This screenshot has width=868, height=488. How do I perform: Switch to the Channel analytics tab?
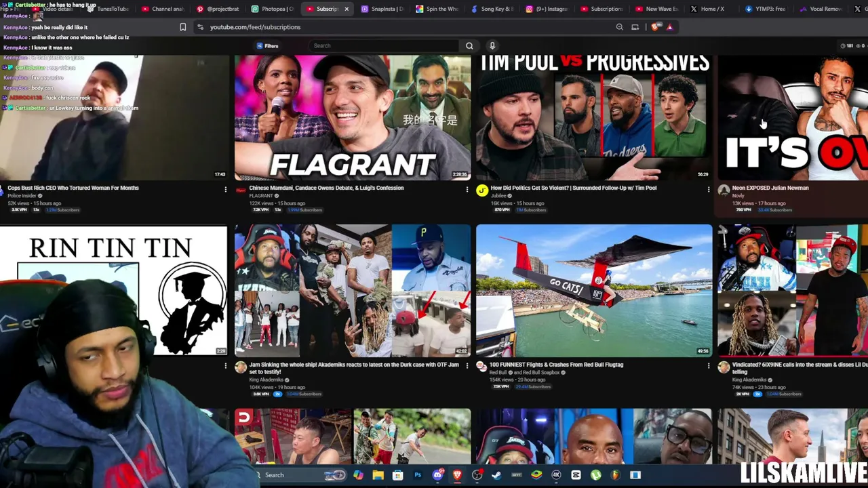[x=163, y=9]
